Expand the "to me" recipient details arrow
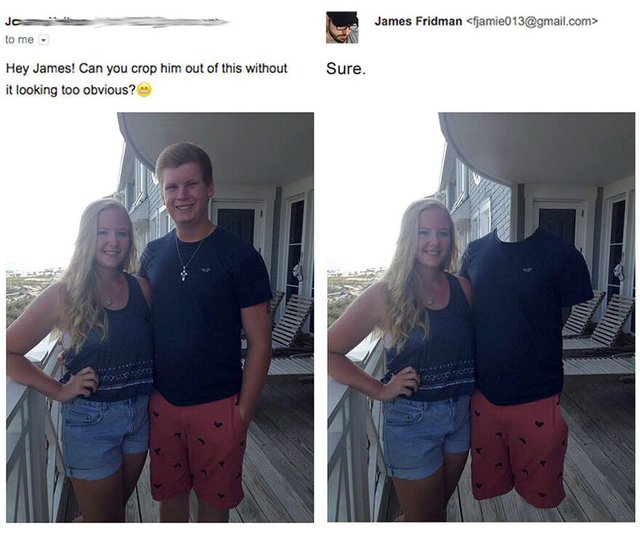 [43, 40]
